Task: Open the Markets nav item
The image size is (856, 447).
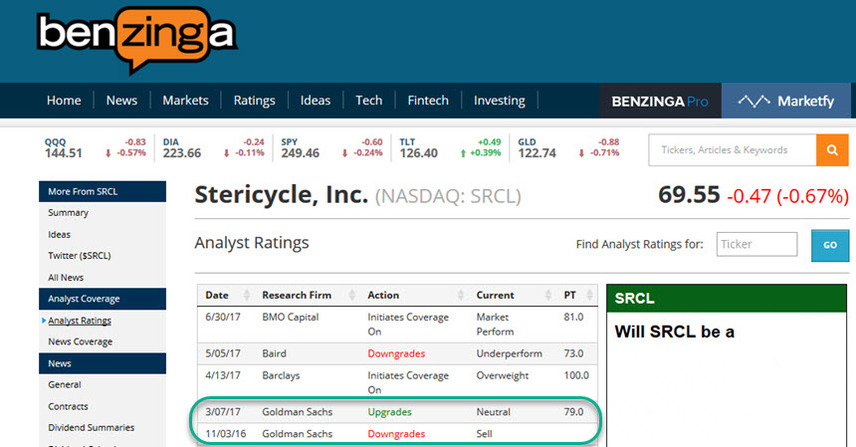Action: tap(186, 100)
